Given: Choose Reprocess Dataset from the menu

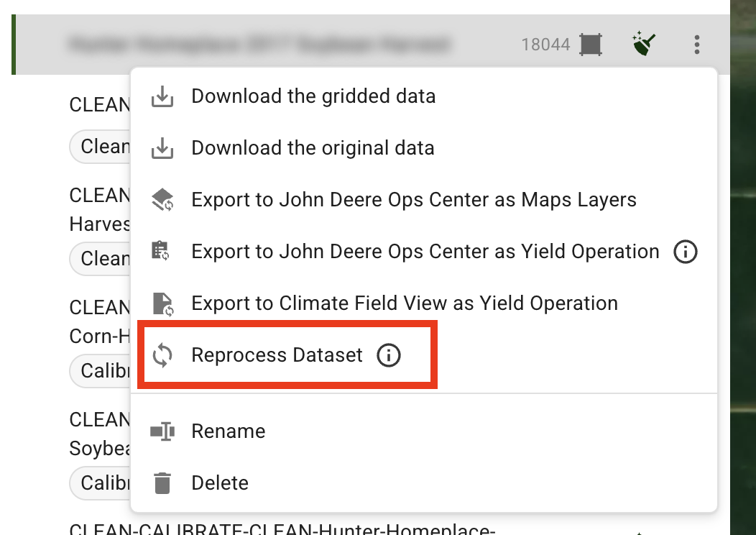Looking at the screenshot, I should [276, 355].
